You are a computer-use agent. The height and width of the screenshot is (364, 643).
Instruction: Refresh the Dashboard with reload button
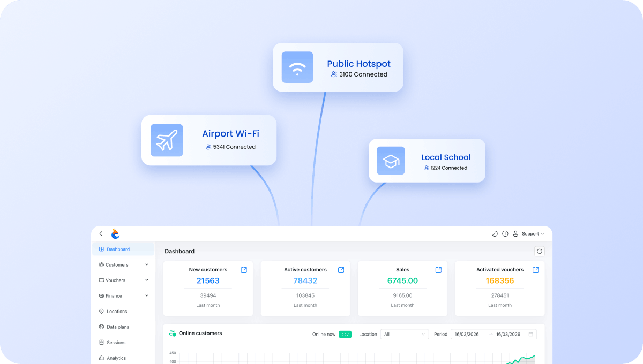(540, 251)
